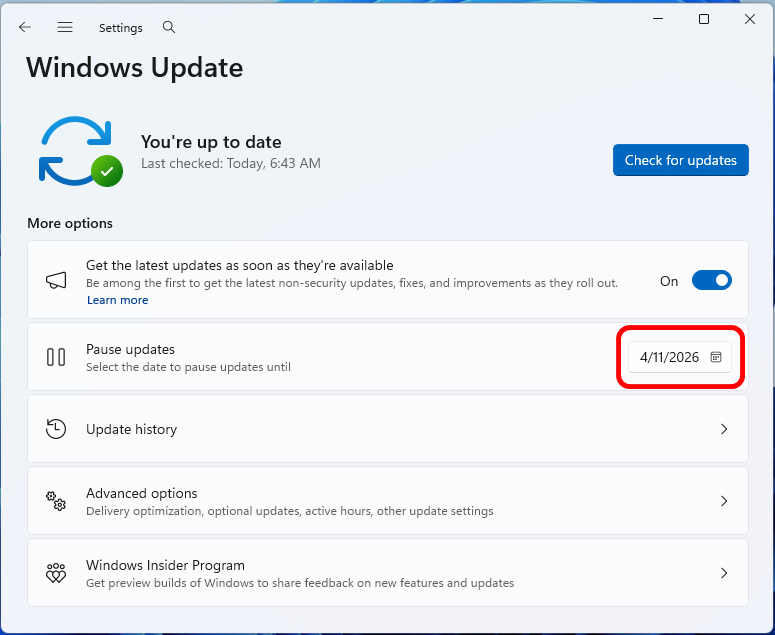
Task: Click Last checked: Today, 6:43 AM text
Action: 231,164
